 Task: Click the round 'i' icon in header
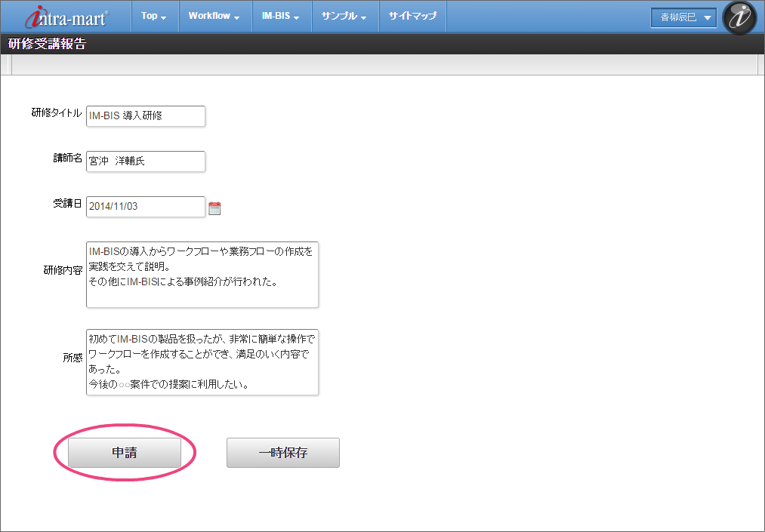point(739,17)
